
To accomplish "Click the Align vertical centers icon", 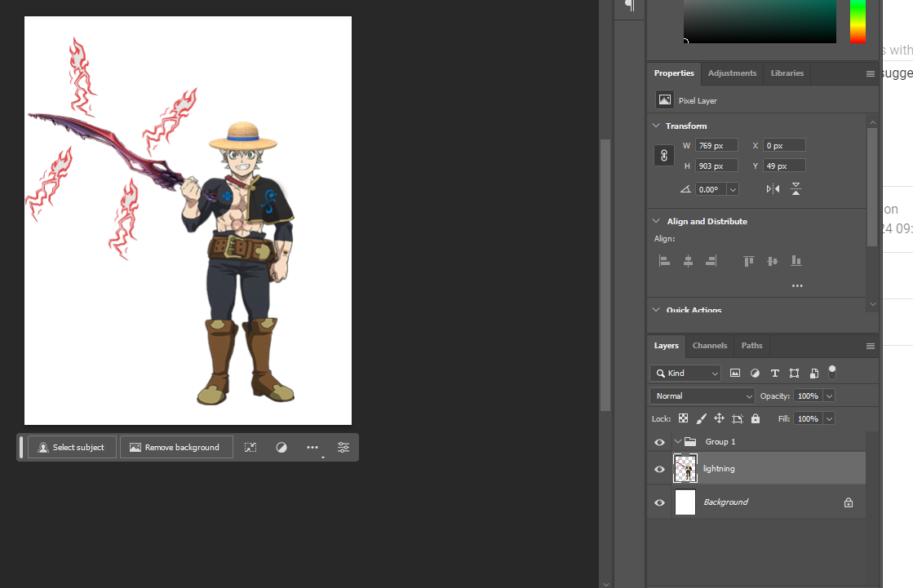I will click(772, 261).
